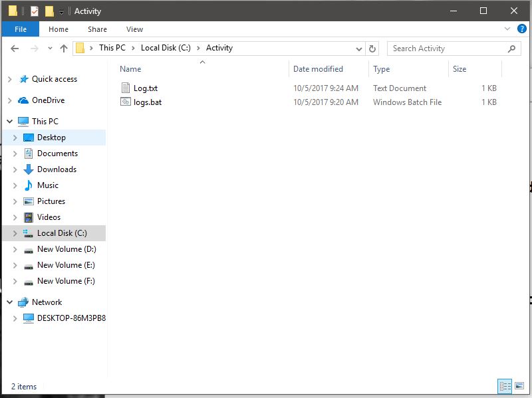532x398 pixels.
Task: Click the up arrow to go up one folder
Action: point(64,48)
